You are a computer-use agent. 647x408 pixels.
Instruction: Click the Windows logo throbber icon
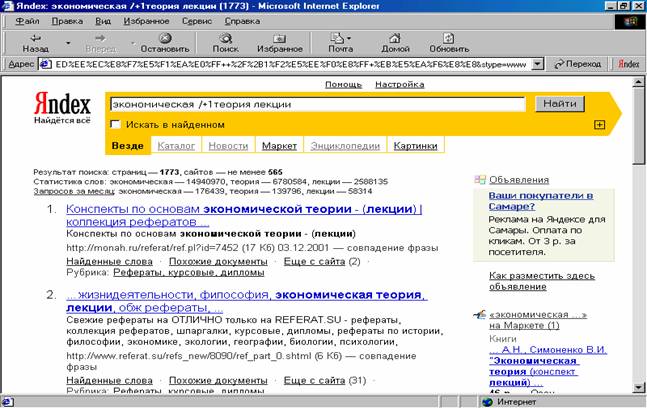tap(630, 21)
